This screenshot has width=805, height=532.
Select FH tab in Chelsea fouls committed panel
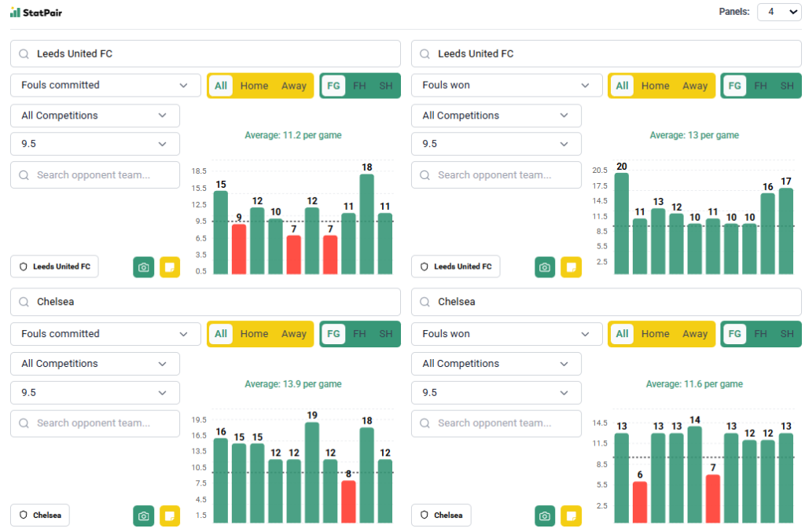359,334
